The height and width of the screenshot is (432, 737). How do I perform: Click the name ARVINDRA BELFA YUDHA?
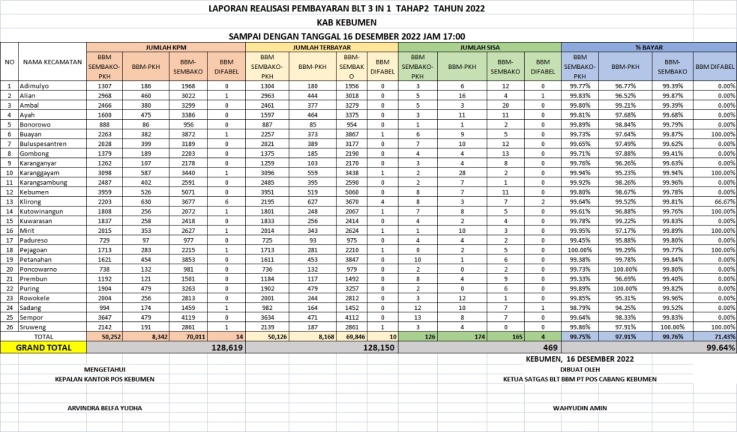coord(105,408)
